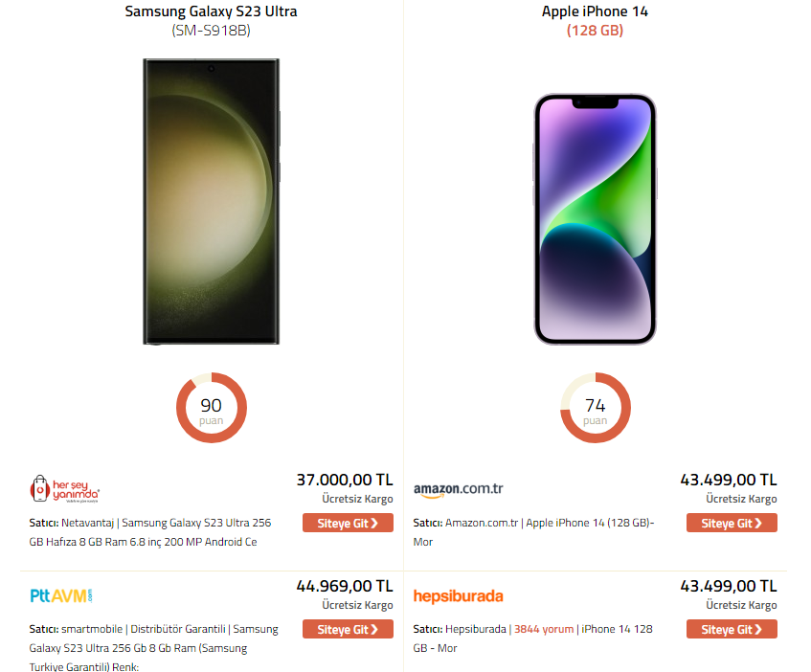Open the amazon.com.tr store logo
Viewport: 811px width, 672px height.
coord(458,489)
